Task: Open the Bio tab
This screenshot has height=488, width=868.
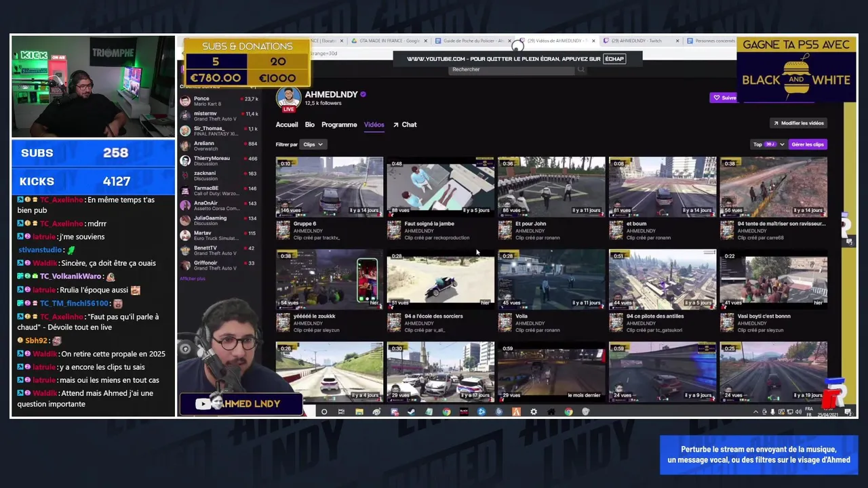Action: point(309,125)
